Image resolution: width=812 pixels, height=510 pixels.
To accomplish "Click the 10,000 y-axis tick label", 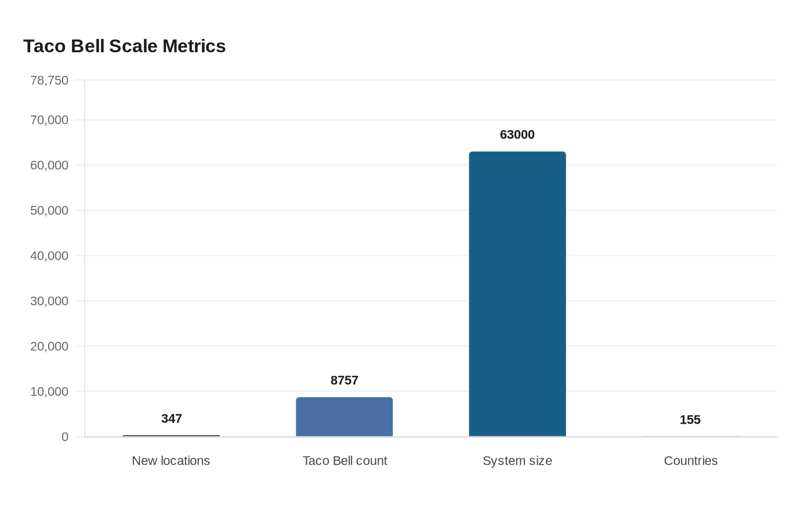I will (49, 392).
